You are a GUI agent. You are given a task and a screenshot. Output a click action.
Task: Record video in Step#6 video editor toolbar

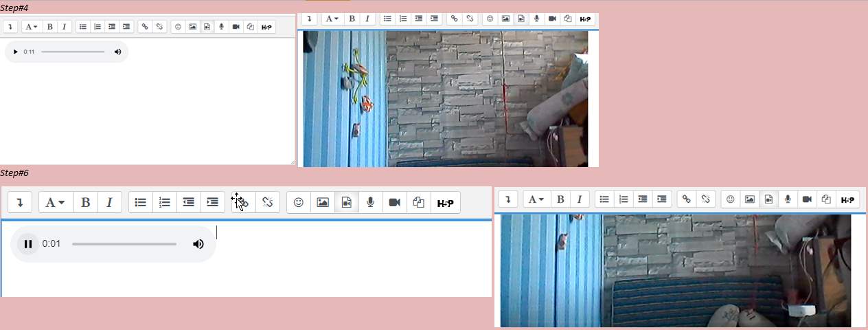pyautogui.click(x=807, y=199)
